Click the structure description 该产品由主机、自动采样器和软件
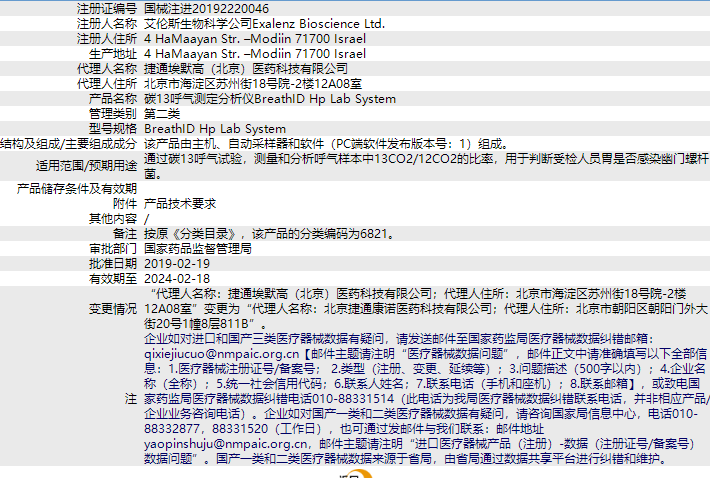The width and height of the screenshot is (710, 478). (x=234, y=144)
